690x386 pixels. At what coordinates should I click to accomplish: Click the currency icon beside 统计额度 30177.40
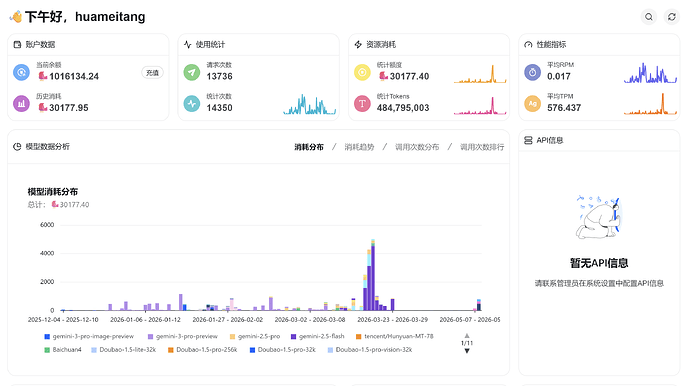point(383,76)
